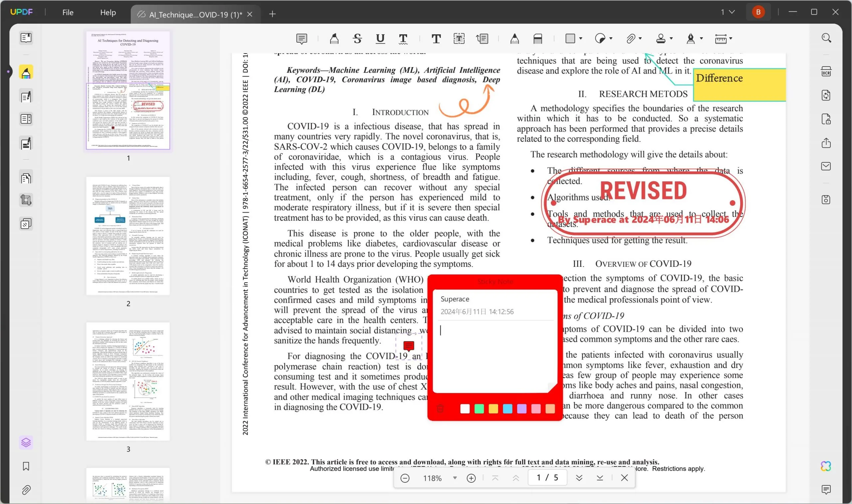Select the Sticky Note tool in toolbar
Viewport: 852px width, 504px height.
(301, 39)
